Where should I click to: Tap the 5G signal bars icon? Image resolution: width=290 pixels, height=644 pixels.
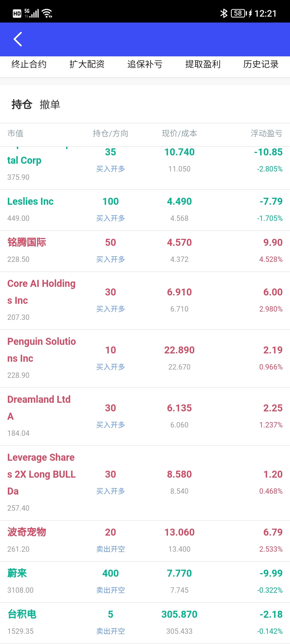click(32, 13)
